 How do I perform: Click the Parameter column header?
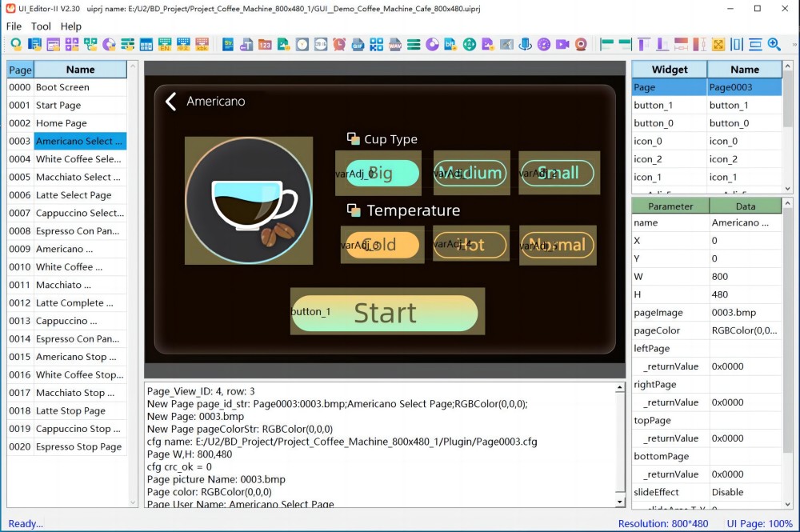pyautogui.click(x=670, y=206)
